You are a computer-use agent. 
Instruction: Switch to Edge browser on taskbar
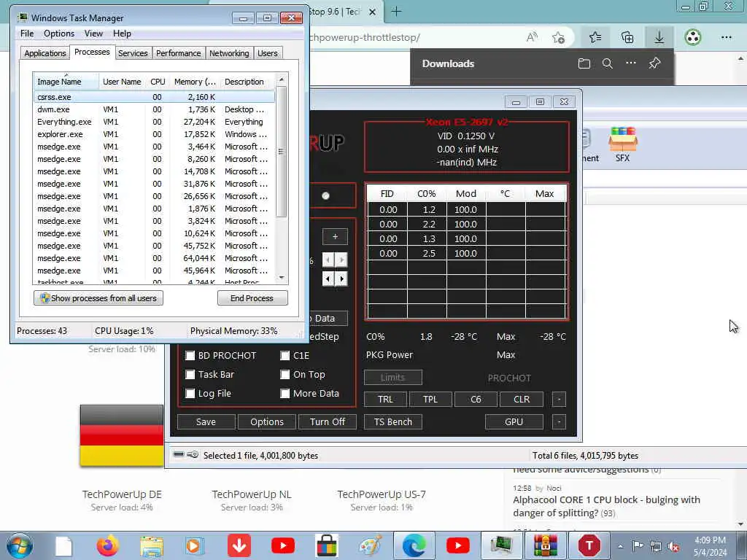coord(414,545)
